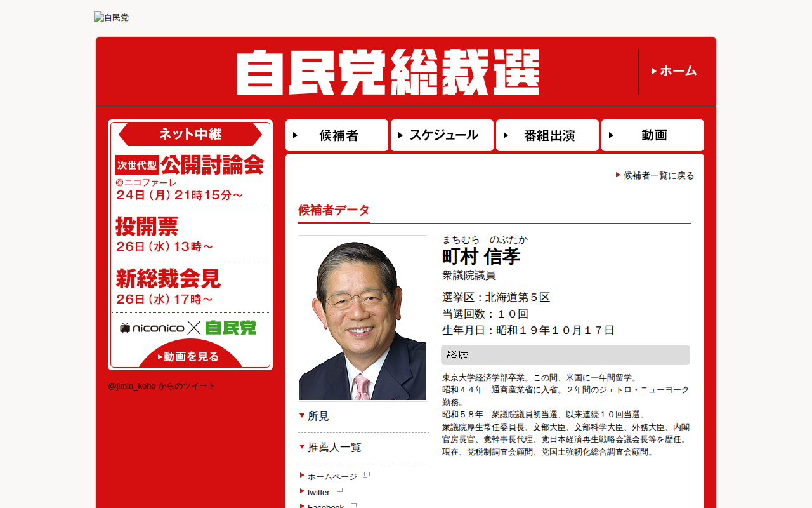Click the green 自民党 logo in banner
Image resolution: width=812 pixels, height=508 pixels.
point(231,328)
